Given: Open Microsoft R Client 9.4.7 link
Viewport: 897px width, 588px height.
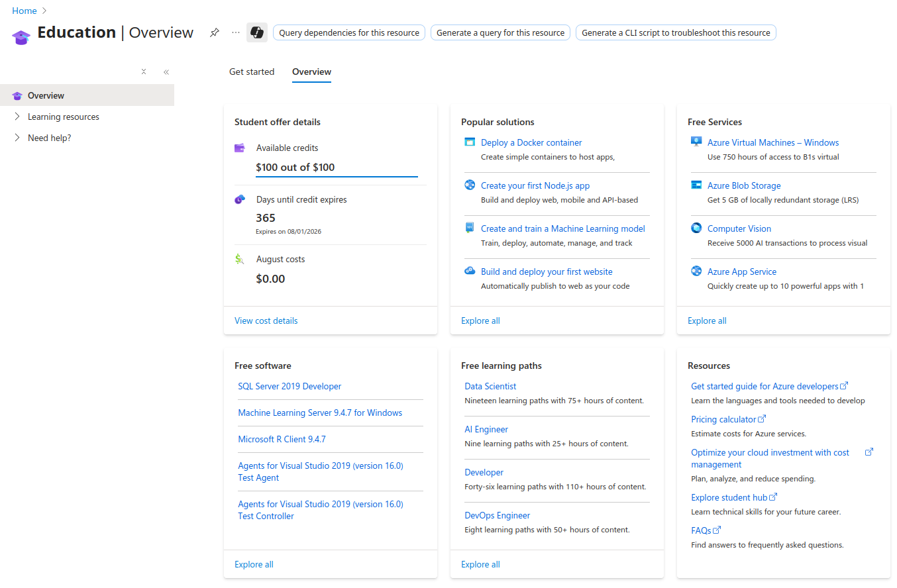Looking at the screenshot, I should [282, 439].
